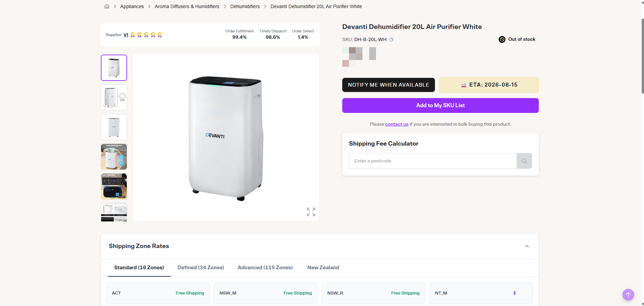Open supplier V1 profile link
The width and height of the screenshot is (644, 306).
tap(126, 35)
